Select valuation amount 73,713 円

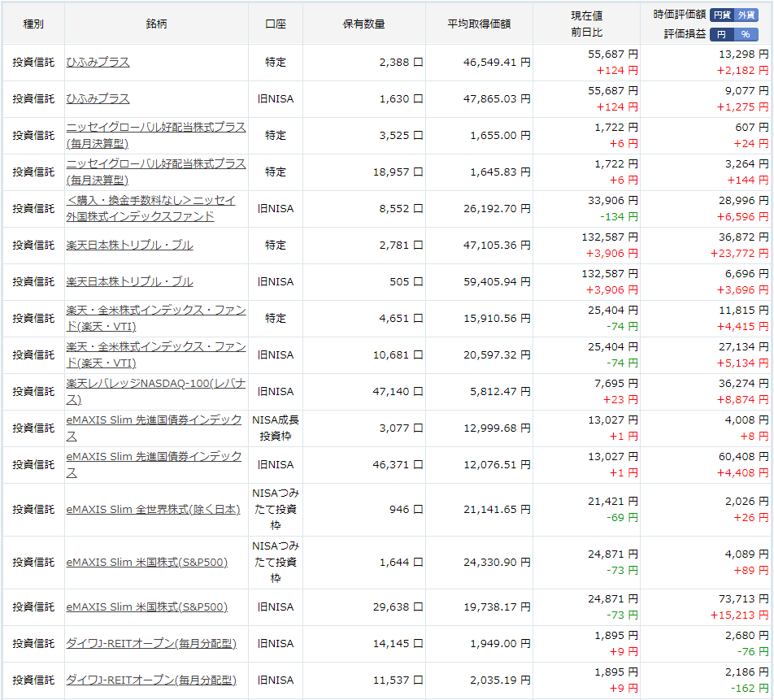(743, 599)
